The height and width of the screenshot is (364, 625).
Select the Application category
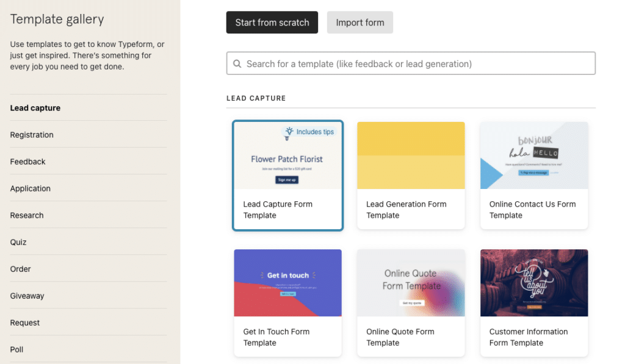[30, 188]
